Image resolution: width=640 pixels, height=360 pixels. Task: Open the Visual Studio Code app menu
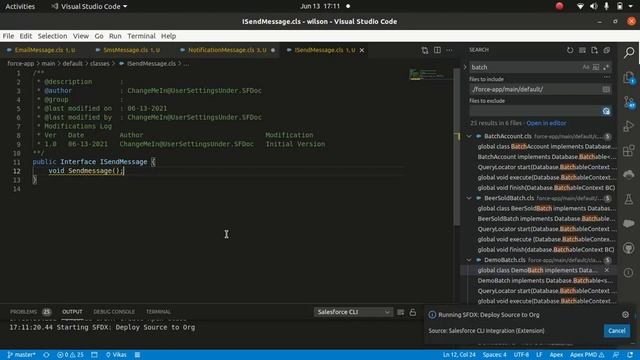(x=89, y=6)
